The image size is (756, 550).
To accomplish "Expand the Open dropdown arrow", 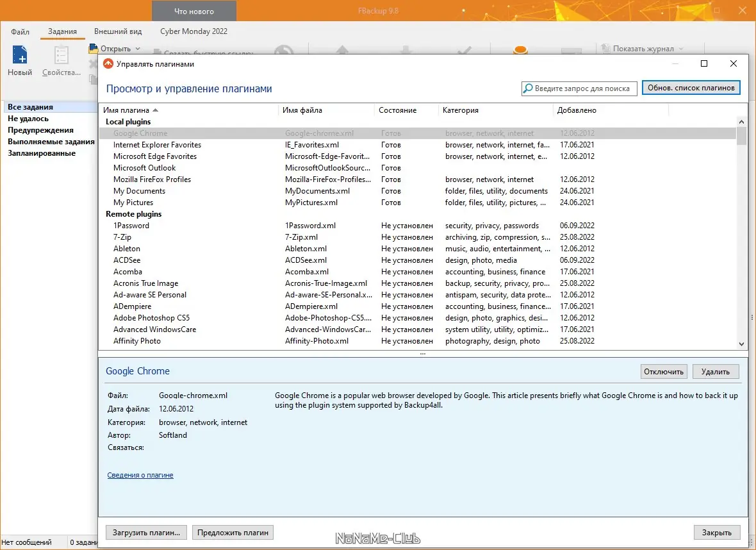I will pyautogui.click(x=138, y=48).
